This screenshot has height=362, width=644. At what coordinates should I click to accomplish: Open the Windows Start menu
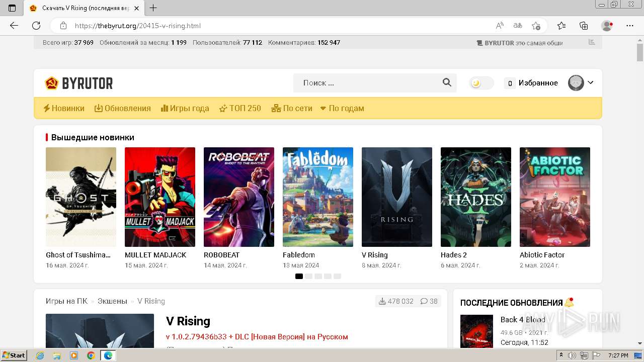[x=14, y=355]
